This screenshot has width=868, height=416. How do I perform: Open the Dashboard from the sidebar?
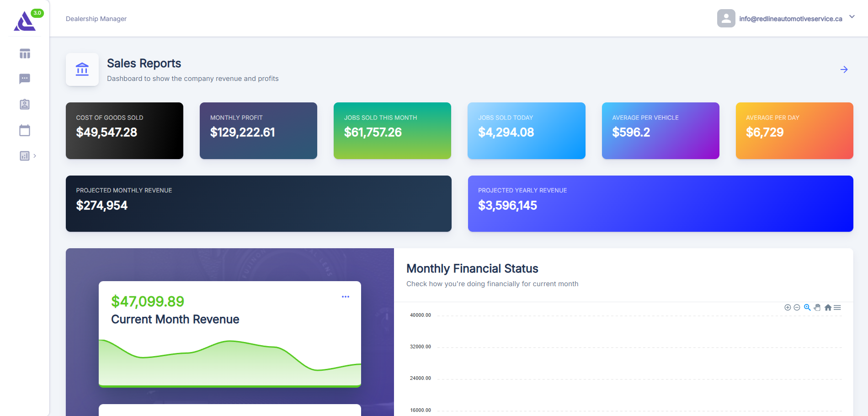point(24,53)
